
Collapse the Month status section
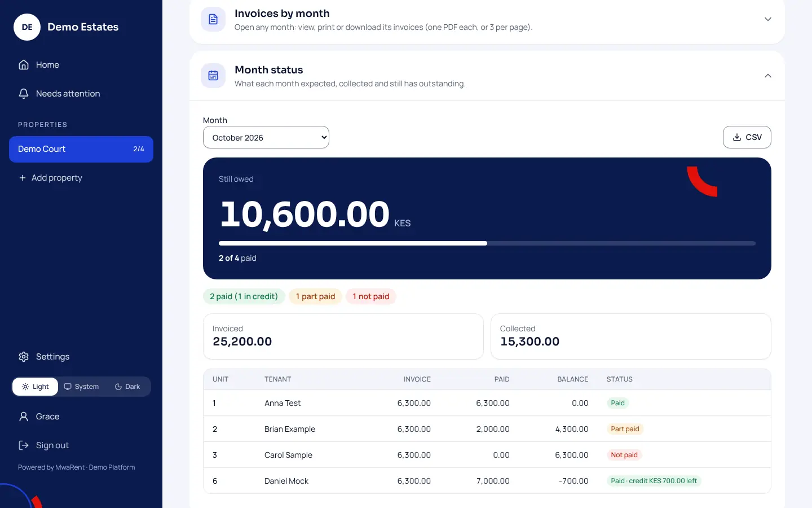pyautogui.click(x=768, y=76)
